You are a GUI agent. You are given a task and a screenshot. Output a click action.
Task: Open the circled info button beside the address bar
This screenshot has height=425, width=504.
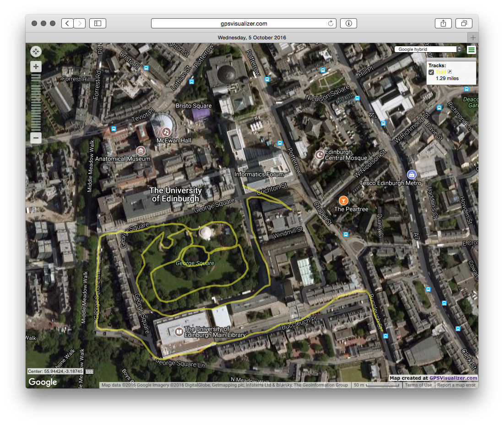(x=348, y=23)
